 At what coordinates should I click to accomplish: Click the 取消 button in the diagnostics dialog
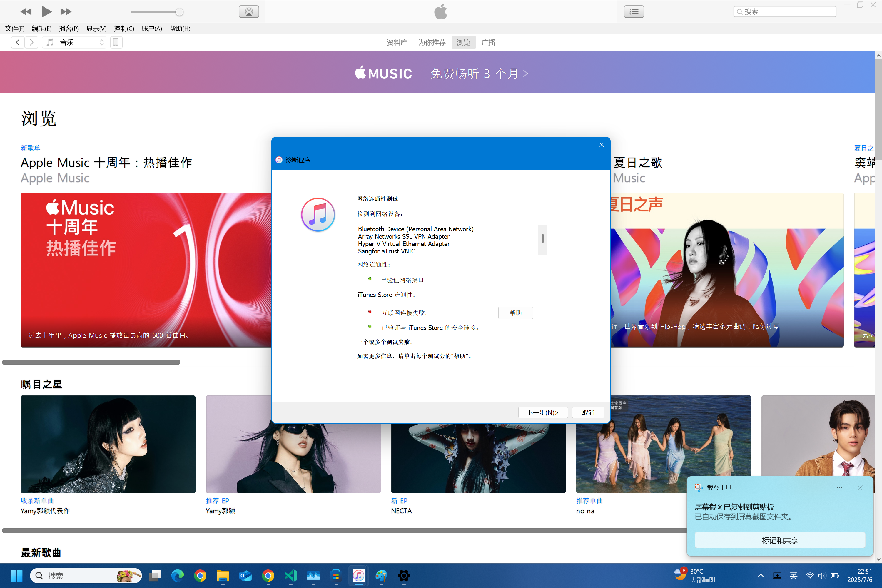(x=588, y=412)
